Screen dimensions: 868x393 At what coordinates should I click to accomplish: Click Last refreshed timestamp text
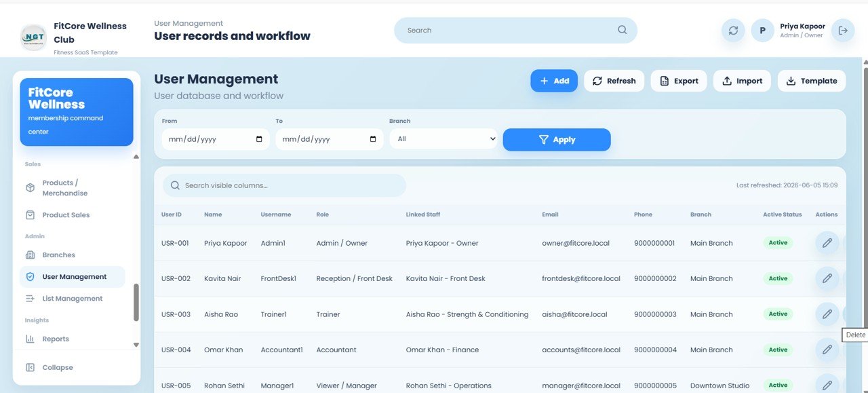tap(787, 185)
